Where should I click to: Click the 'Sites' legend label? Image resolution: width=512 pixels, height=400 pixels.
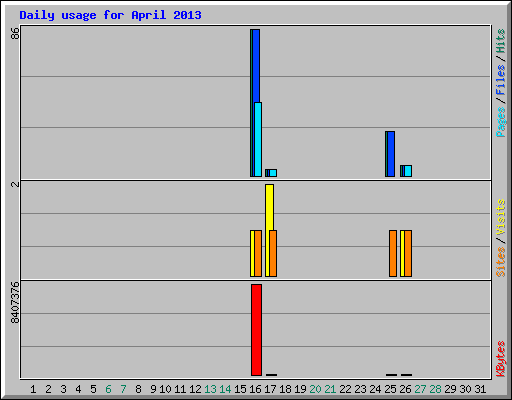(x=501, y=262)
